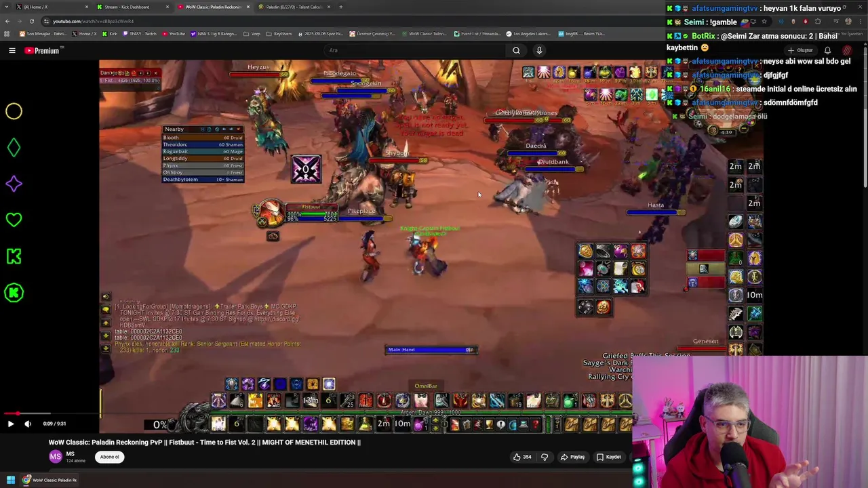Image resolution: width=868 pixels, height=488 pixels.
Task: Open Ücretsiz Çevrimiçi bookmark
Action: (372, 33)
